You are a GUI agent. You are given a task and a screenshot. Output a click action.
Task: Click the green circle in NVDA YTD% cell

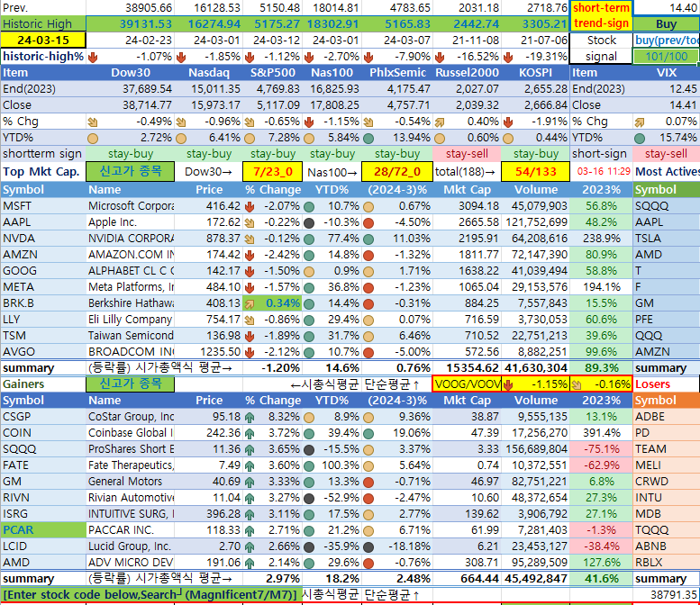tap(309, 239)
